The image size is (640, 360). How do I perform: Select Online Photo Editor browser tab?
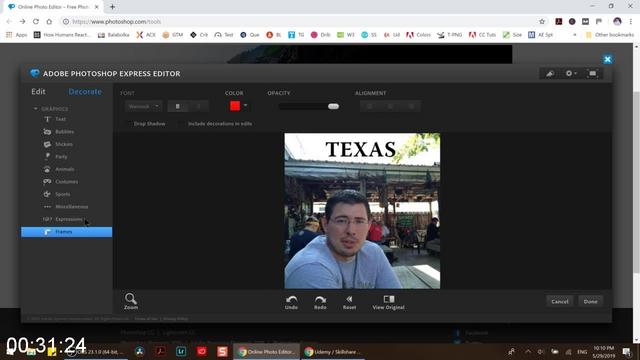pyautogui.click(x=53, y=7)
